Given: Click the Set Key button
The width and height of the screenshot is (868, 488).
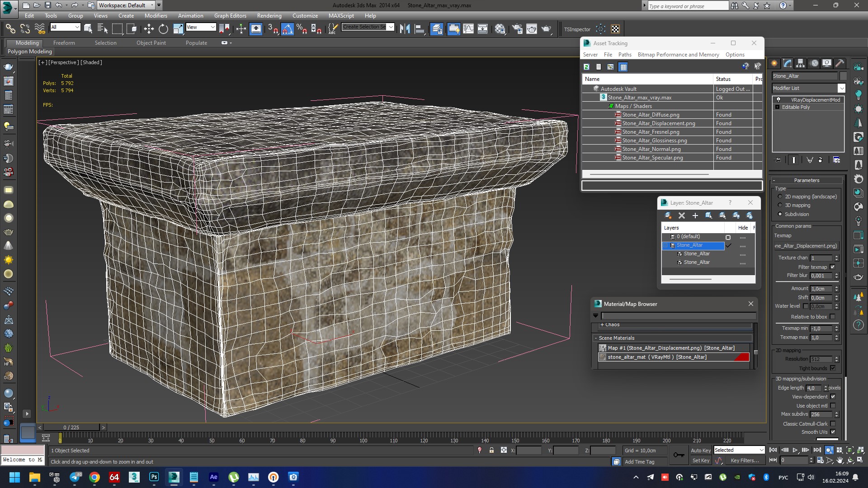Looking at the screenshot, I should [x=701, y=460].
